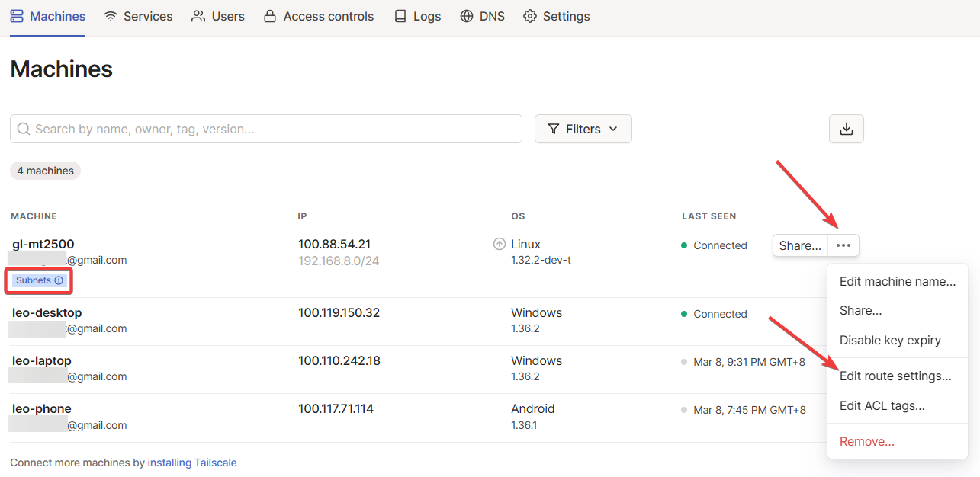The width and height of the screenshot is (980, 477).
Task: Click Share button for gl-mt2500
Action: coord(800,245)
